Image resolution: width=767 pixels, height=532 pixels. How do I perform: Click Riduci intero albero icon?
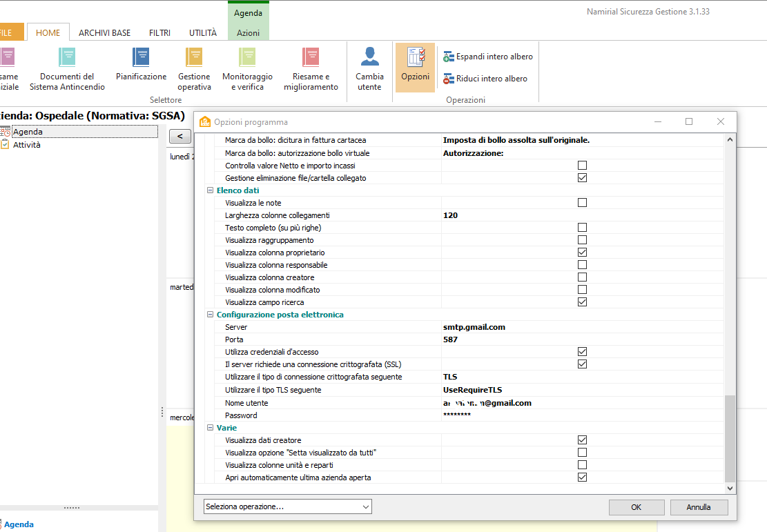[449, 79]
